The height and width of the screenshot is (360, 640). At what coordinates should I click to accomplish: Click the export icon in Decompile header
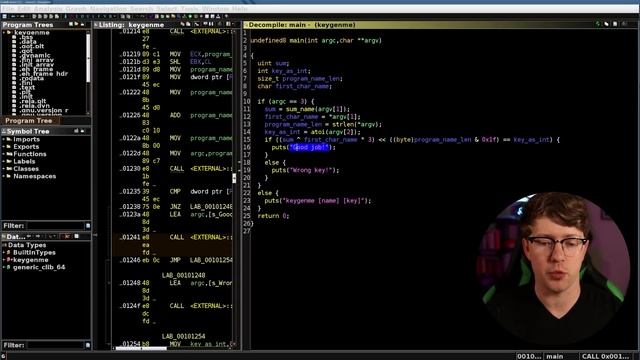click(x=615, y=24)
